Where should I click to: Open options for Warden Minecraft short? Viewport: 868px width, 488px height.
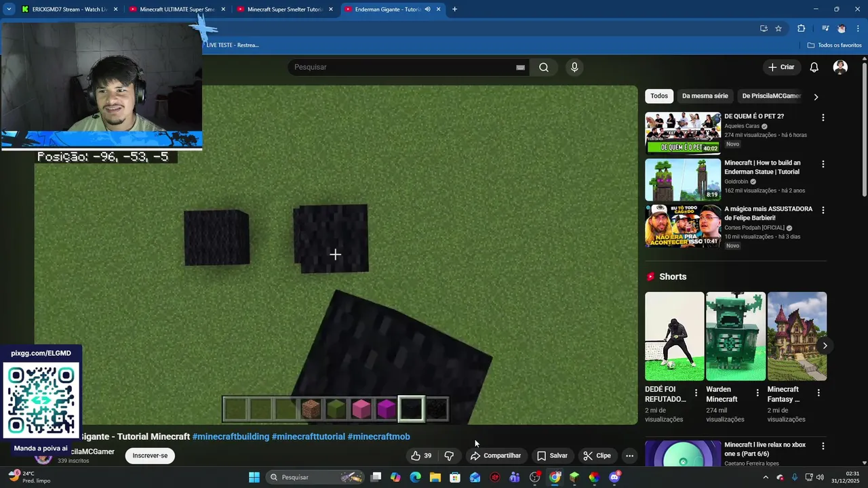(x=757, y=392)
